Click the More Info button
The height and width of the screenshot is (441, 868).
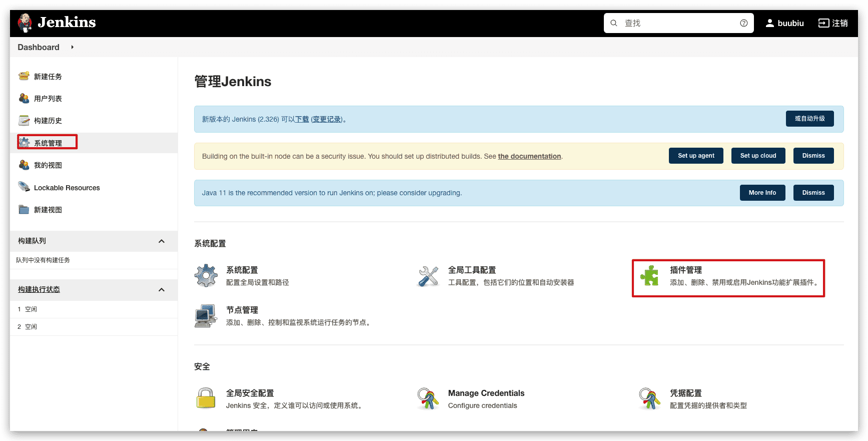762,193
